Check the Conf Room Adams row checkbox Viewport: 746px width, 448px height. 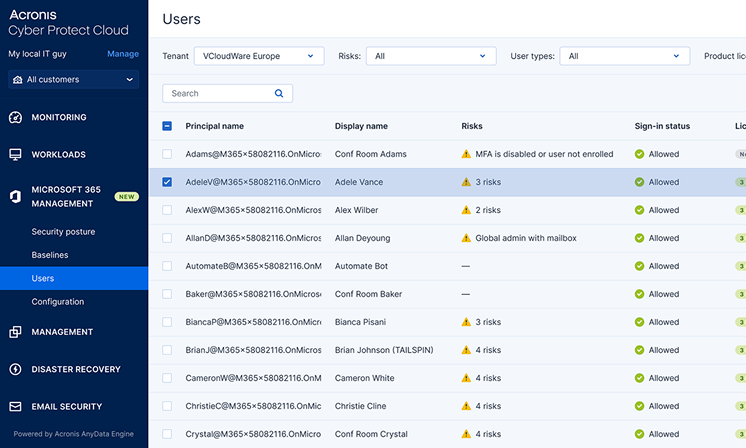tap(167, 154)
